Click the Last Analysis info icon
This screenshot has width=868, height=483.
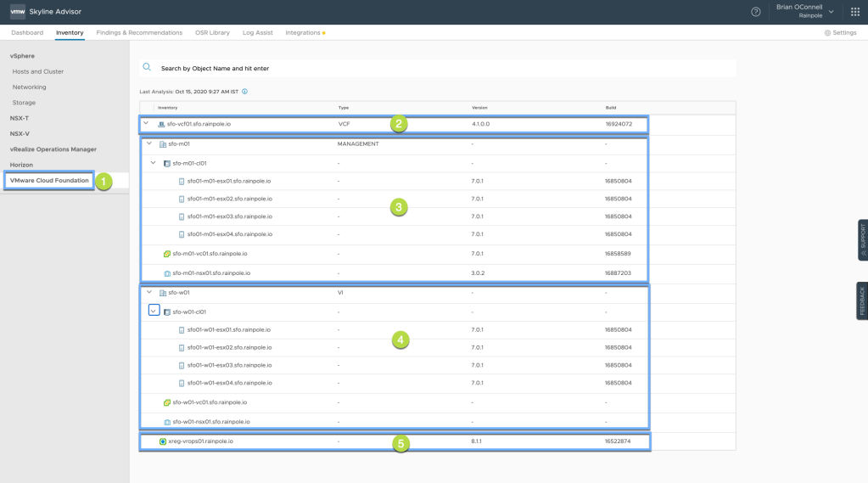(245, 92)
